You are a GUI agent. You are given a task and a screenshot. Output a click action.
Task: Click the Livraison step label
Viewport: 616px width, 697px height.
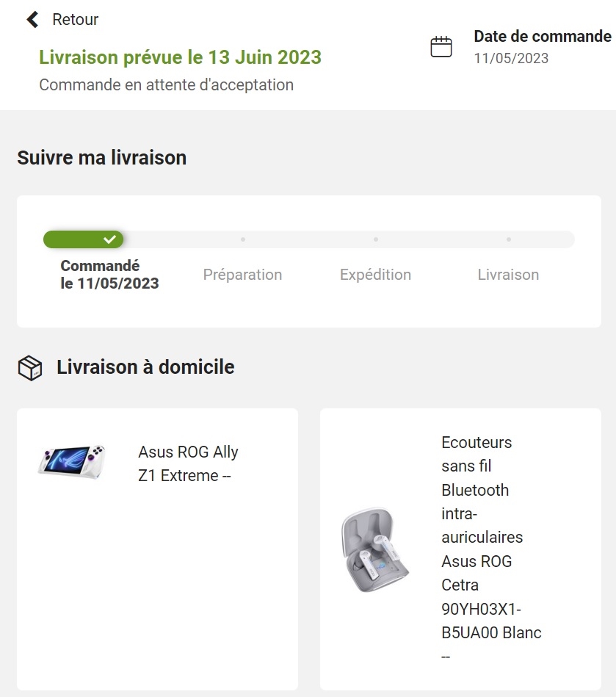coord(509,275)
